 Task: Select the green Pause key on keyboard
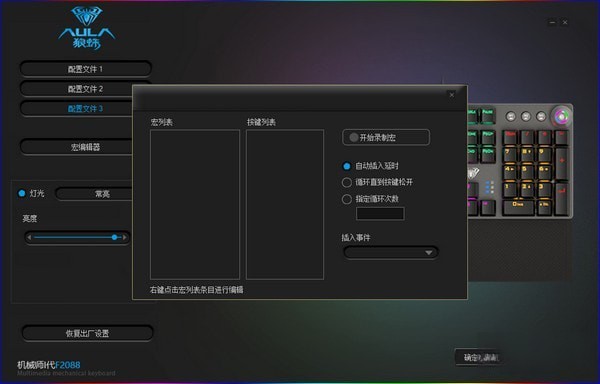[x=488, y=116]
